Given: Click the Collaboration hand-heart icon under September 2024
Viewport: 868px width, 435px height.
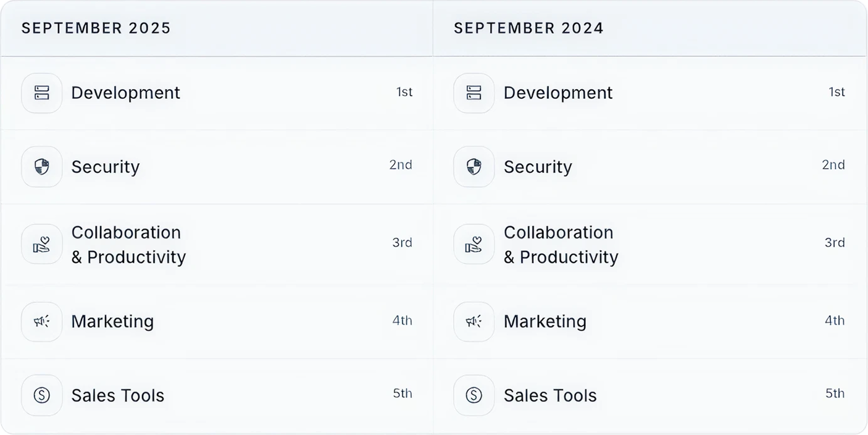Looking at the screenshot, I should pos(474,245).
